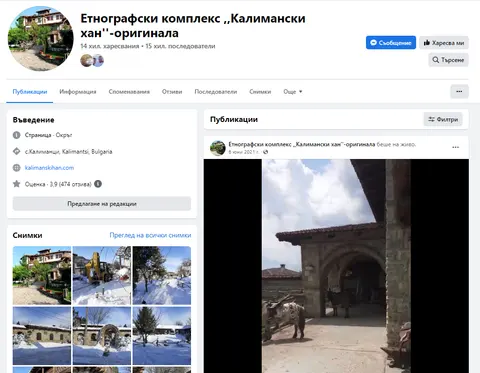Click the page title heading
The height and width of the screenshot is (373, 480).
(x=193, y=26)
